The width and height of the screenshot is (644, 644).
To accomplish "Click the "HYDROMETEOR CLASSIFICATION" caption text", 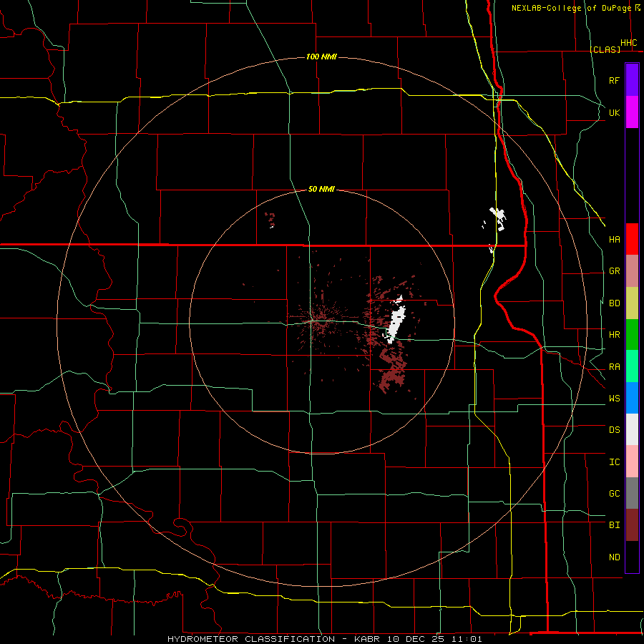I will pos(251,639).
